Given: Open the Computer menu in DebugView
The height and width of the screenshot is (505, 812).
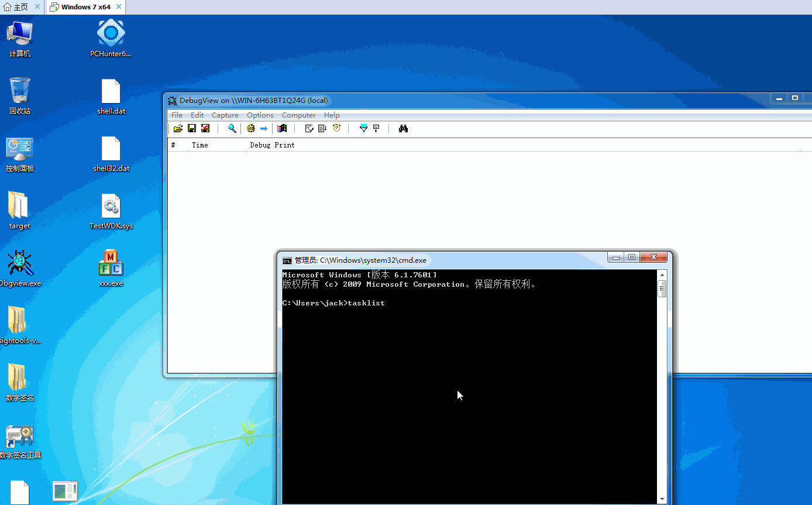Looking at the screenshot, I should 299,115.
